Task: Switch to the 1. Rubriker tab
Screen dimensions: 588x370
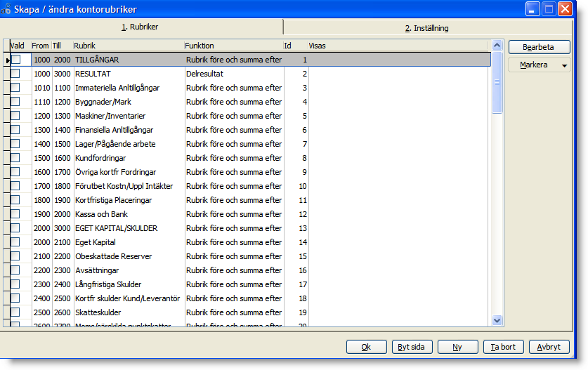Action: coord(140,27)
